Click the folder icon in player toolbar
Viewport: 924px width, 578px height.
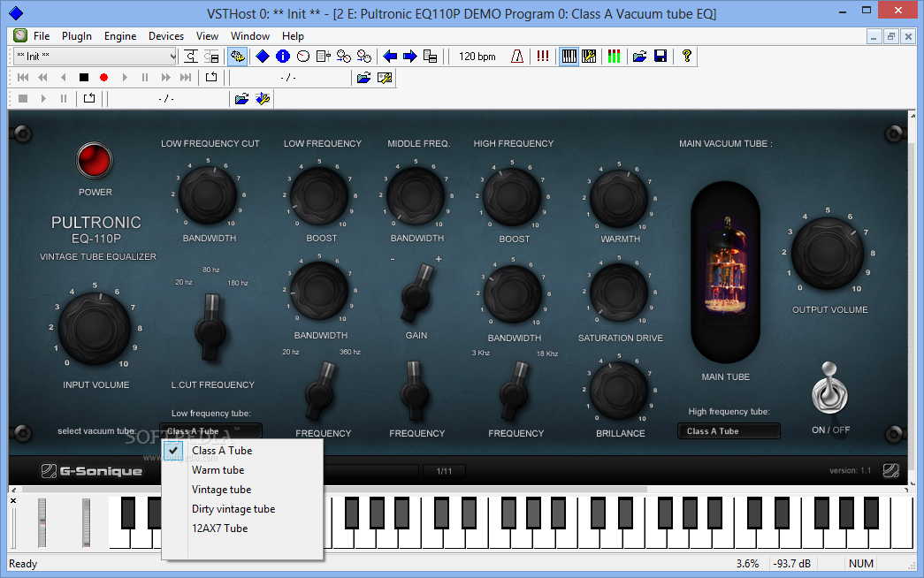pos(364,77)
